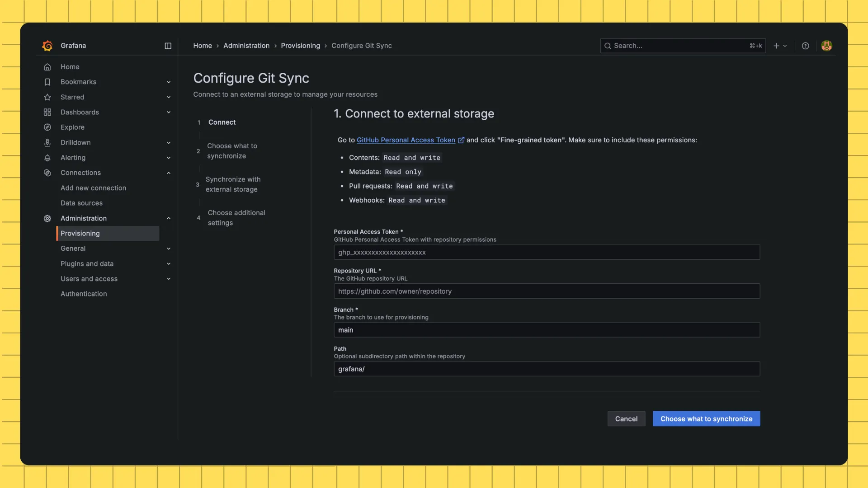This screenshot has height=488, width=868.
Task: Select Data sources menu item
Action: [81, 203]
